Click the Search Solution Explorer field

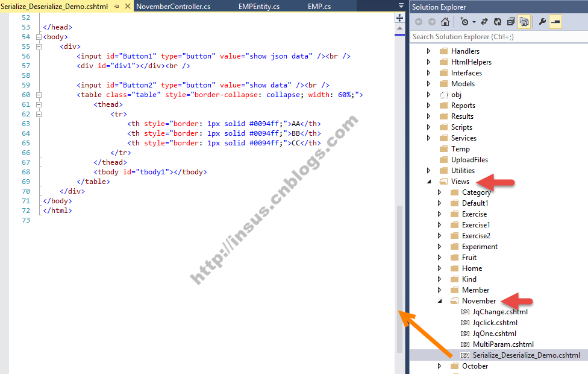pos(499,37)
